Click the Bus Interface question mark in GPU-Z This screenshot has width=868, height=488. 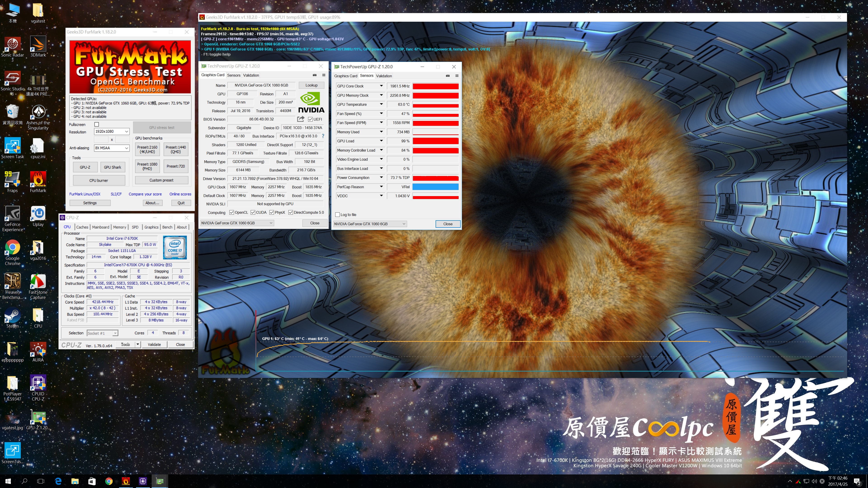pos(323,136)
